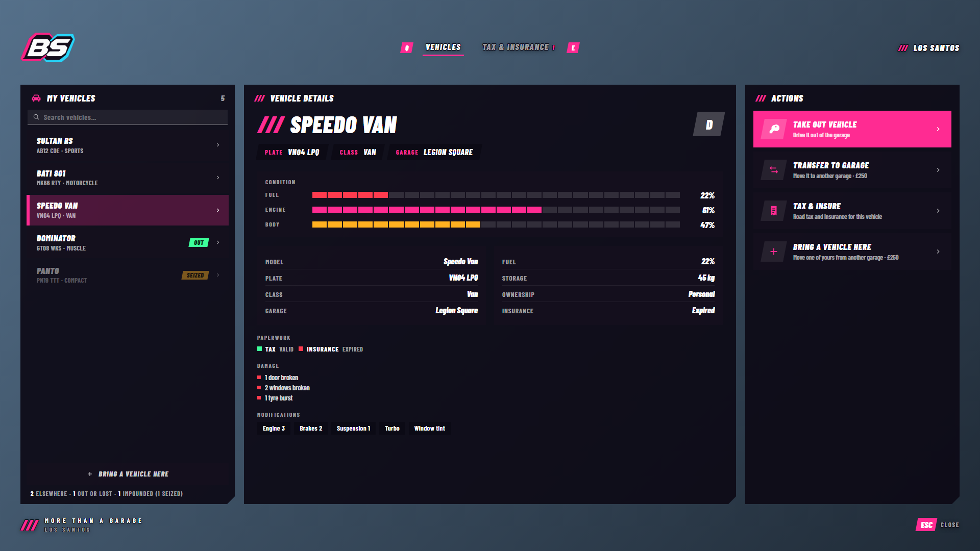Screen dimensions: 980x551
Task: Click the Engine 3 modification tag
Action: tap(274, 429)
